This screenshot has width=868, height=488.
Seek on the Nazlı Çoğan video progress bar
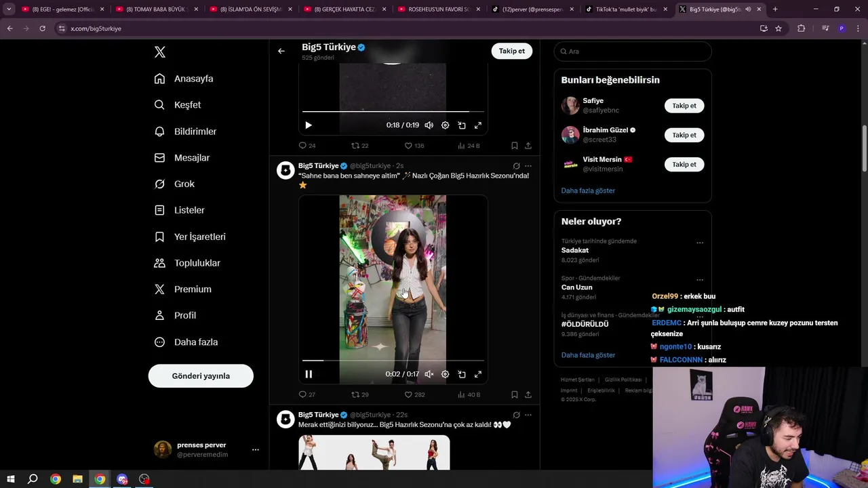393,361
